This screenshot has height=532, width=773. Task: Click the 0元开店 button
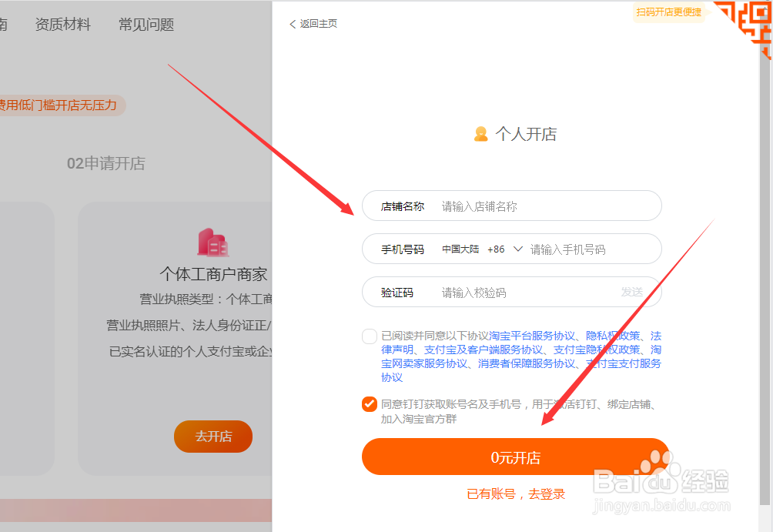click(516, 457)
